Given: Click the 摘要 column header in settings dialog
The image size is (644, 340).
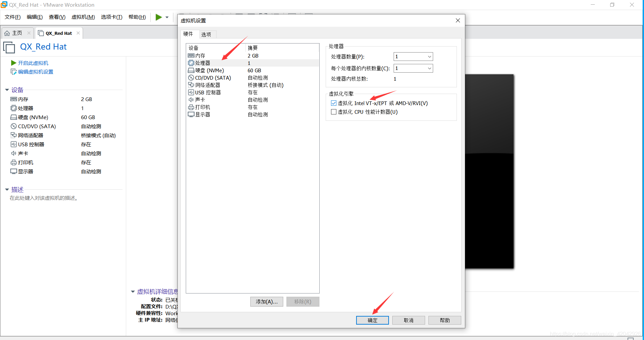Looking at the screenshot, I should coord(282,48).
